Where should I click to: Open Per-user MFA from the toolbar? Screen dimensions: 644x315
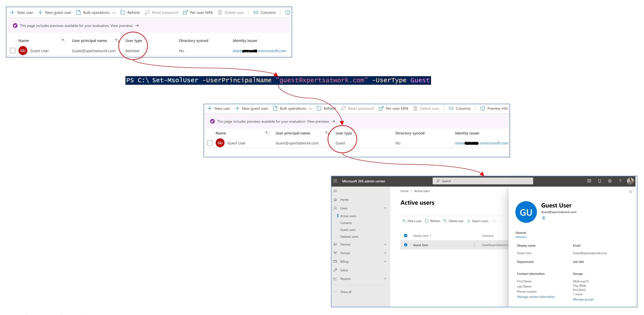[x=198, y=12]
